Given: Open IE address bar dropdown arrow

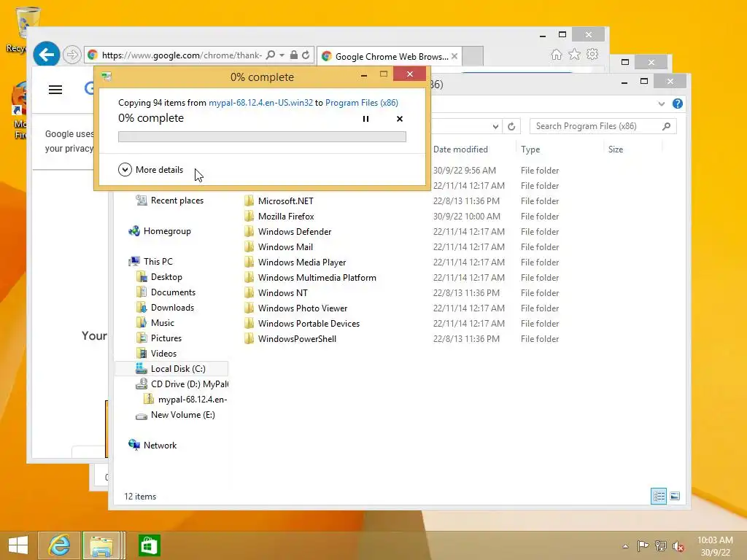Looking at the screenshot, I should point(282,55).
